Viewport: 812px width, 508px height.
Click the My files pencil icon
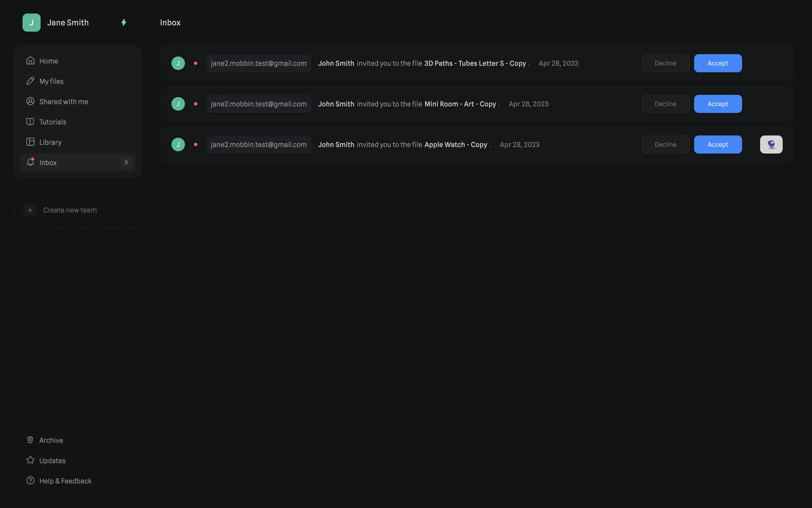tap(30, 81)
